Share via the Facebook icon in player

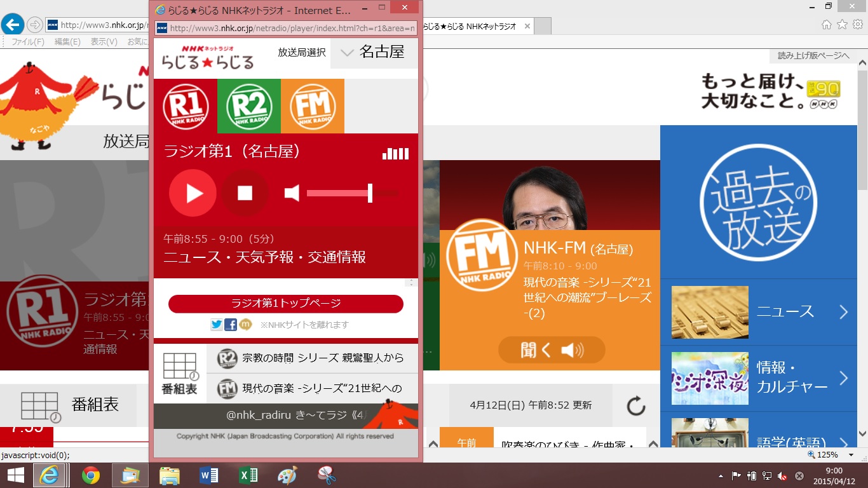click(231, 325)
